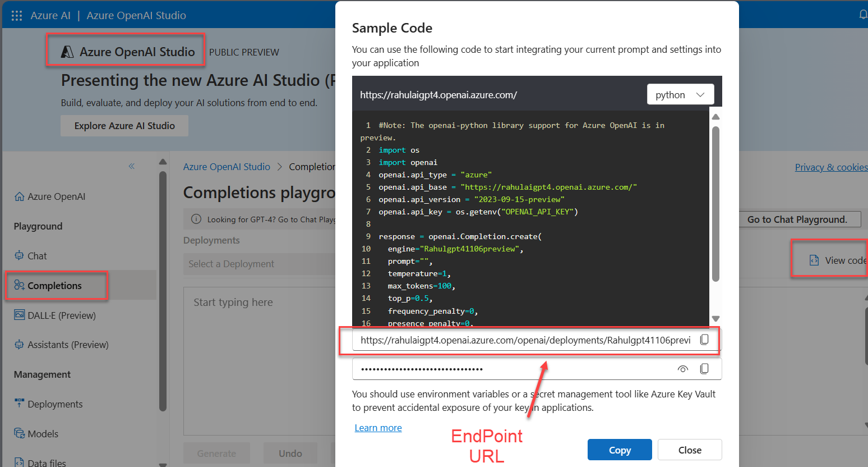The height and width of the screenshot is (467, 868).
Task: Click code line 'import openai'
Action: click(408, 162)
